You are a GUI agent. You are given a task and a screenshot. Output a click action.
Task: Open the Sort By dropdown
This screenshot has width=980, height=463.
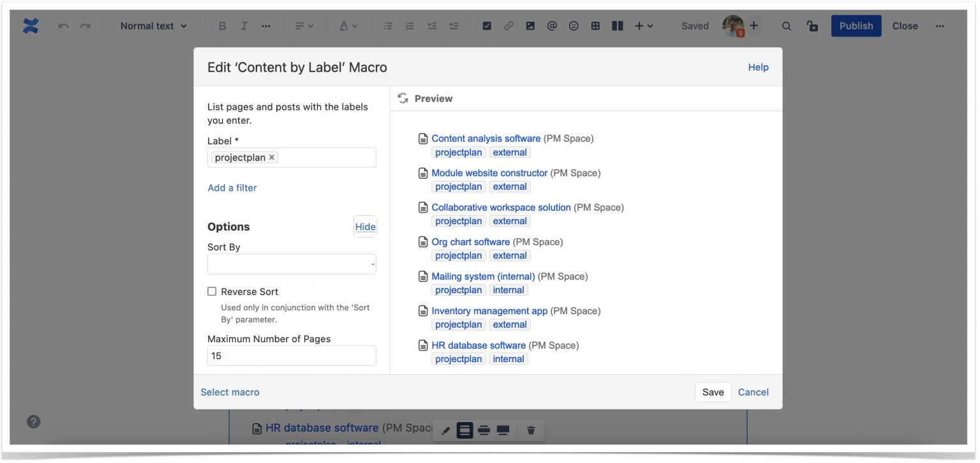(x=292, y=264)
